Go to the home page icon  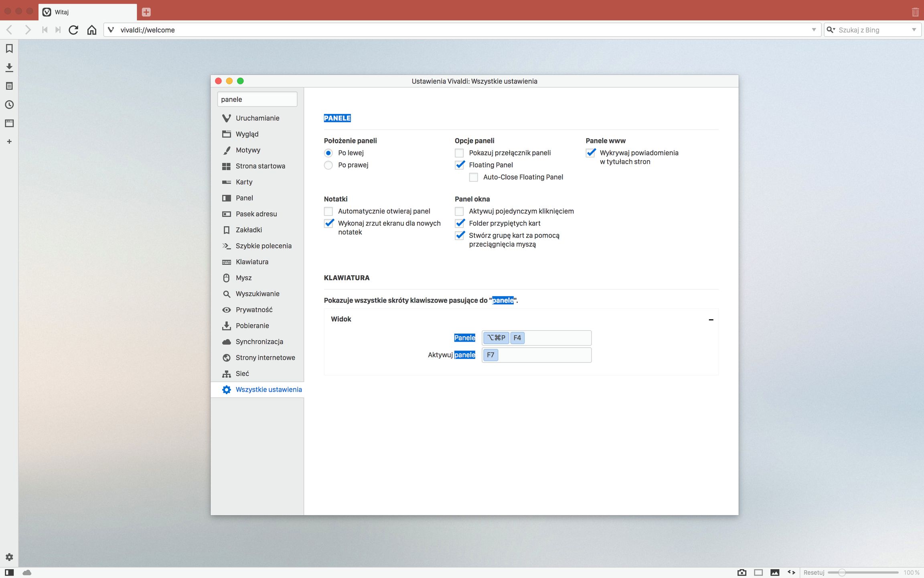pos(92,30)
